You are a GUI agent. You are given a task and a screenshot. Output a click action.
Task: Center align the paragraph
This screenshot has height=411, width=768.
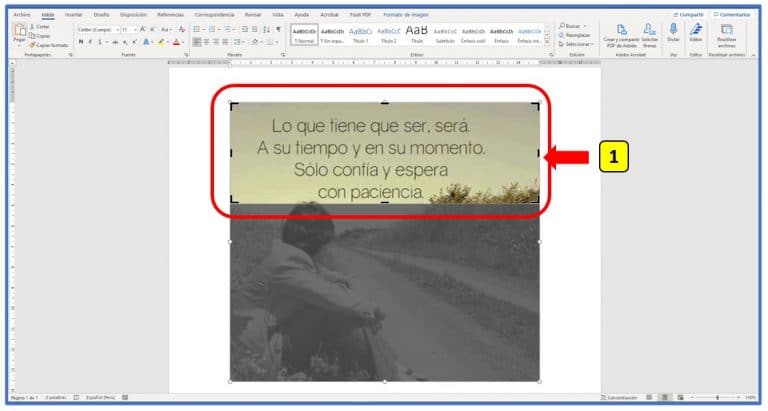(206, 43)
